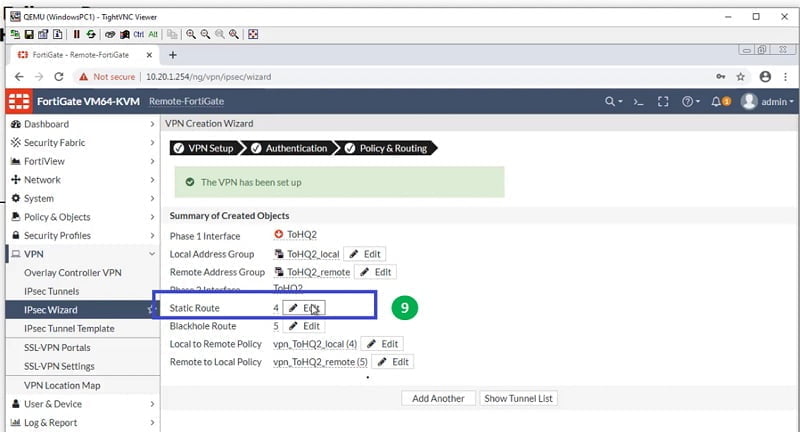Edit ToHQ2_local address group
Image resolution: width=800 pixels, height=432 pixels.
(365, 254)
